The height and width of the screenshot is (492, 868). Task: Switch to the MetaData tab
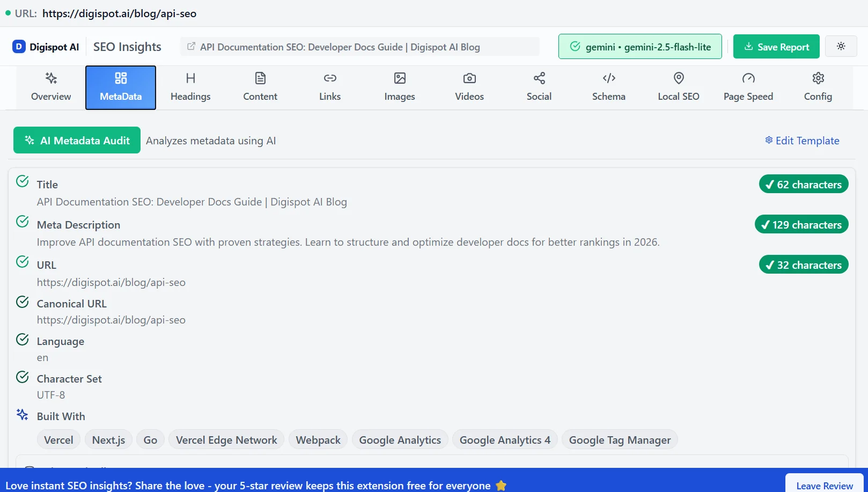(x=120, y=86)
